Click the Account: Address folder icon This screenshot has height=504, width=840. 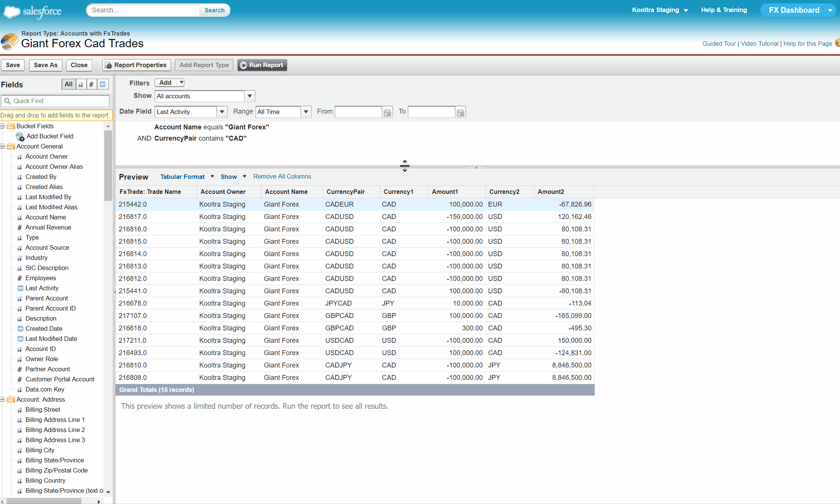click(11, 399)
